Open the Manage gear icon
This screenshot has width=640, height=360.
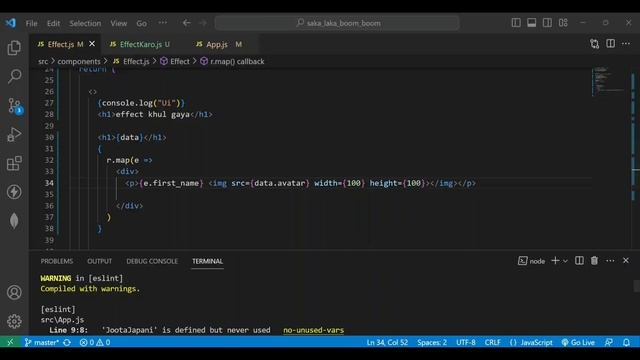coord(14,321)
